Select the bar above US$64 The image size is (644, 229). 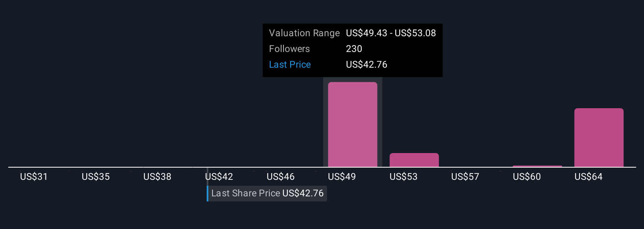pyautogui.click(x=598, y=137)
